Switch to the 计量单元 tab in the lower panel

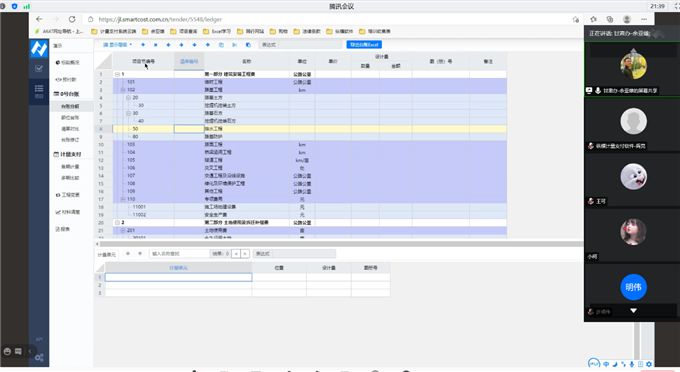click(107, 255)
